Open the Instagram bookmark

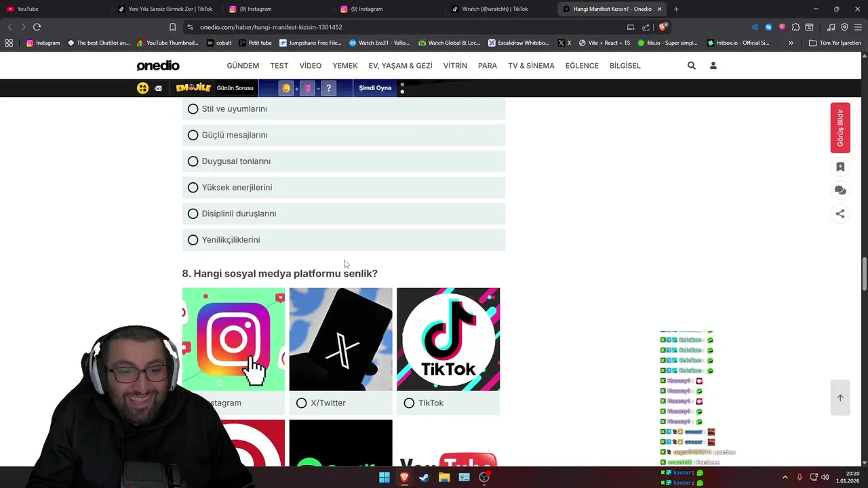pyautogui.click(x=43, y=43)
